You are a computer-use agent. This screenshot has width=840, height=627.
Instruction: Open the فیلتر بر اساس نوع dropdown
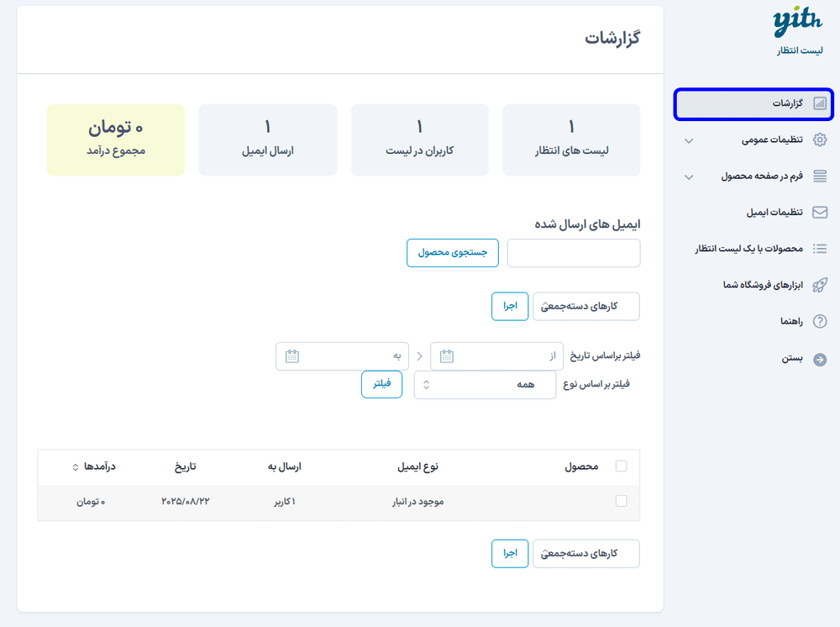click(485, 385)
